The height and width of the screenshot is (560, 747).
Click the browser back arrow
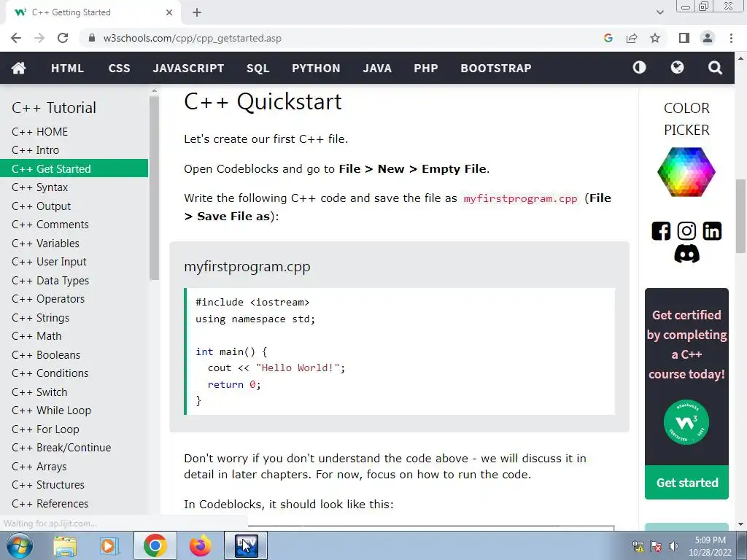(16, 38)
